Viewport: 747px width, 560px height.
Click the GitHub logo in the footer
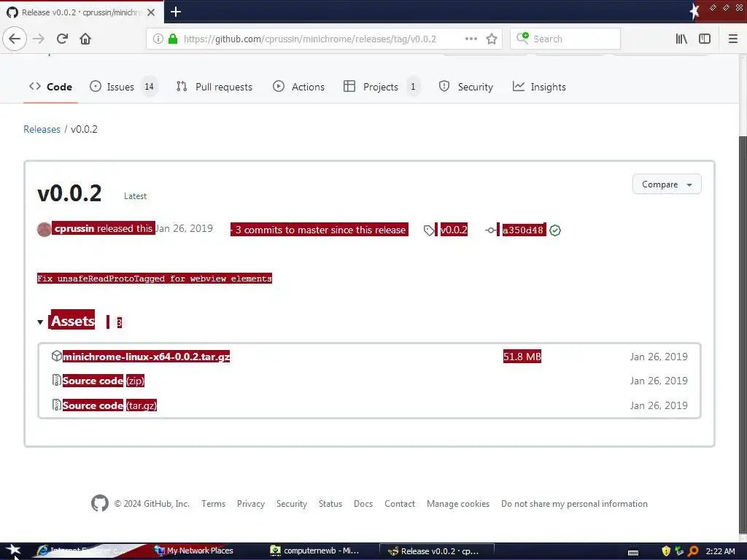coord(99,503)
